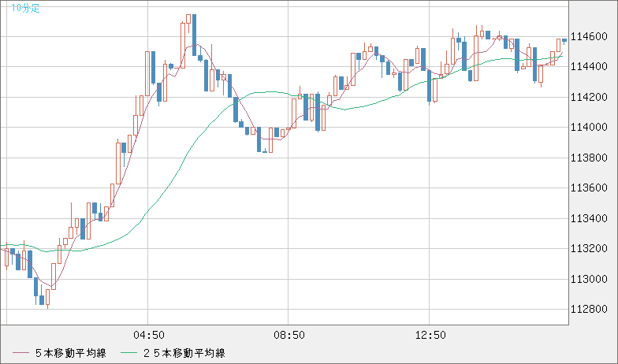This screenshot has height=364, width=618.
Task: Click the last candlestick at chart's right edge
Action: click(565, 39)
